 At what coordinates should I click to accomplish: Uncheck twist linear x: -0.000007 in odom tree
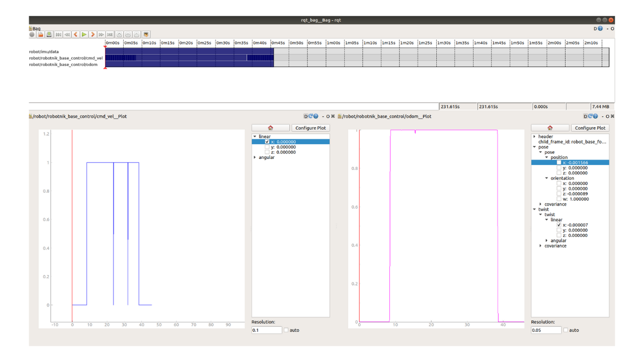tap(558, 225)
